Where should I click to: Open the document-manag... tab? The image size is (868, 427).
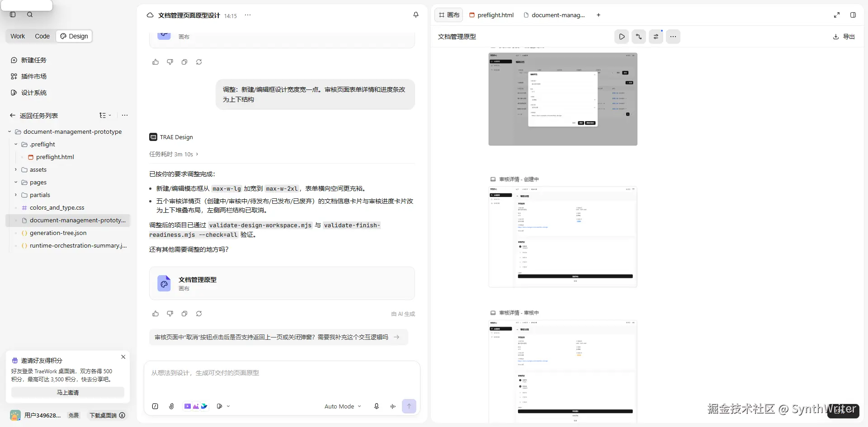click(554, 15)
